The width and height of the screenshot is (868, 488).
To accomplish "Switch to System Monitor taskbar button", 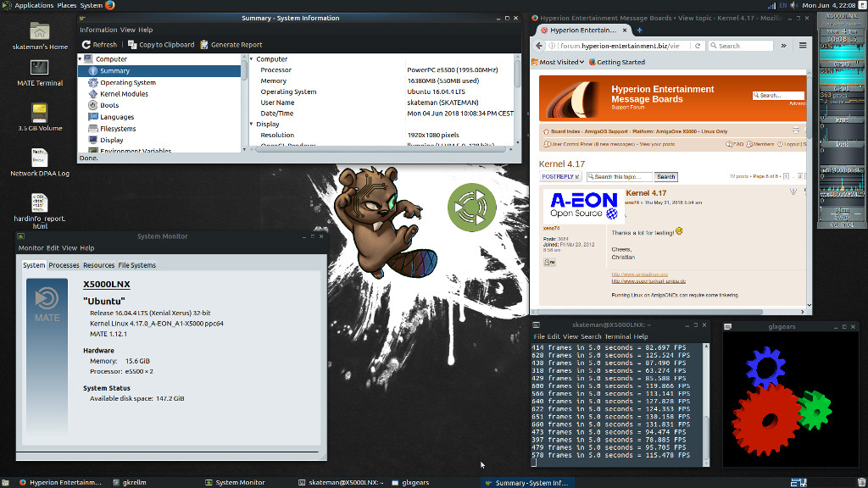I will click(236, 482).
